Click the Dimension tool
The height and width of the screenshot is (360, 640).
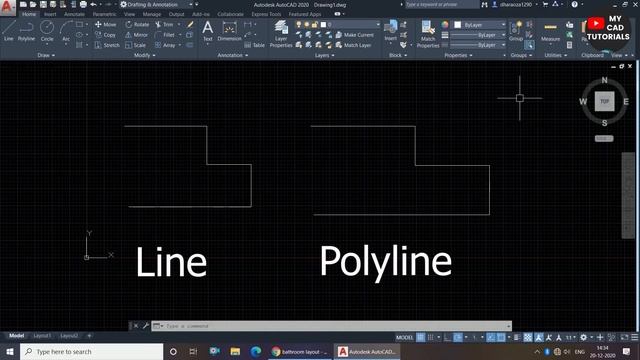pyautogui.click(x=229, y=31)
